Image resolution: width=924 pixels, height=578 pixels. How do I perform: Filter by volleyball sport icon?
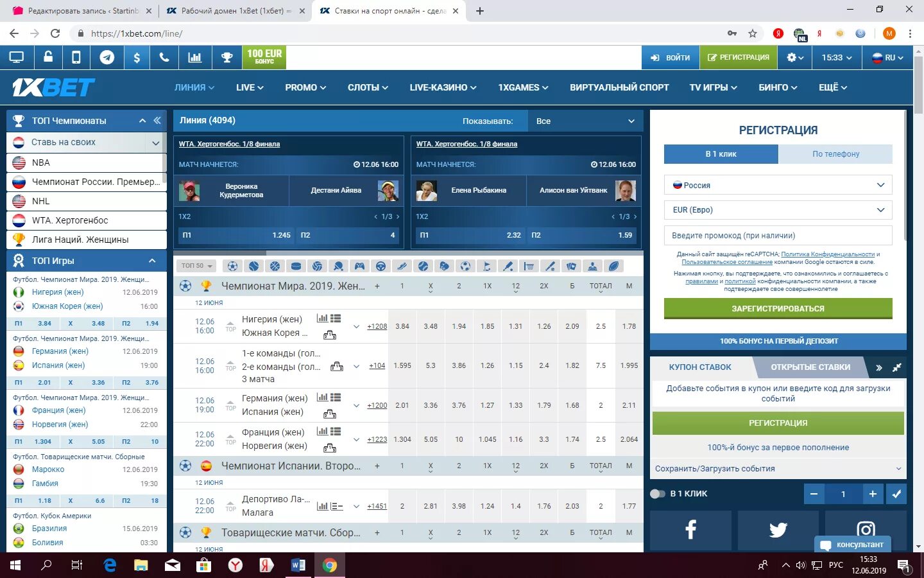317,266
